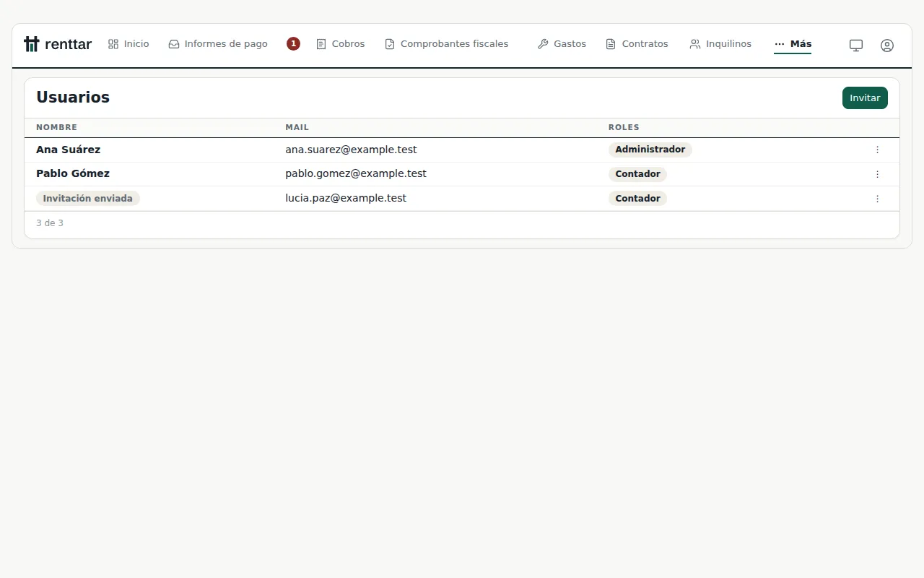This screenshot has width=924, height=578.
Task: Click the Nombre column header
Action: 56,127
